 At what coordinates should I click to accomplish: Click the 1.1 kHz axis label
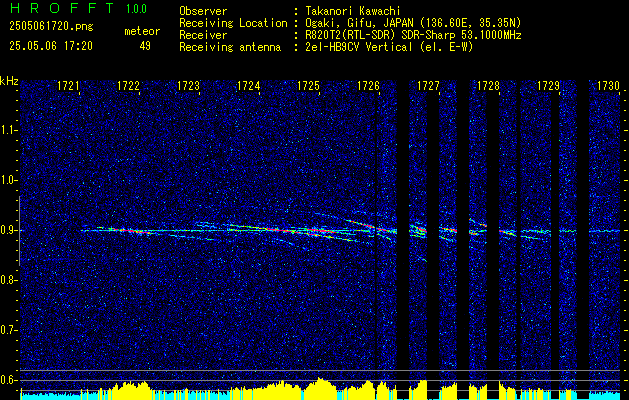[x=8, y=130]
